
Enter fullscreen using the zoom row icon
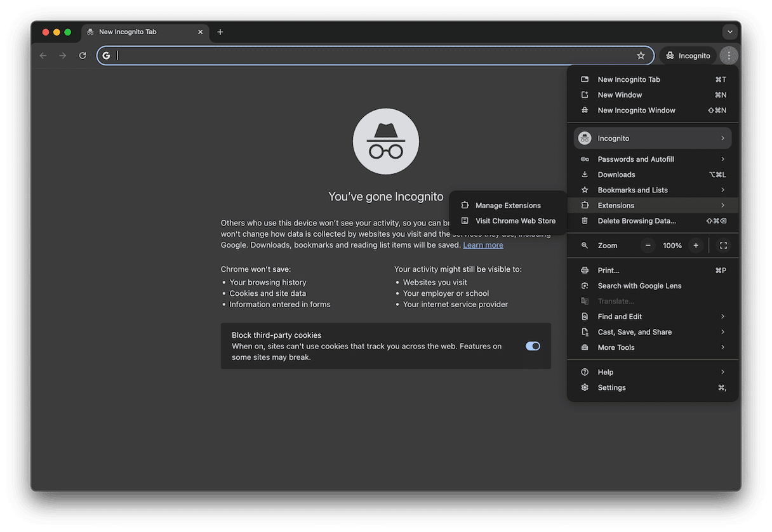(x=723, y=246)
